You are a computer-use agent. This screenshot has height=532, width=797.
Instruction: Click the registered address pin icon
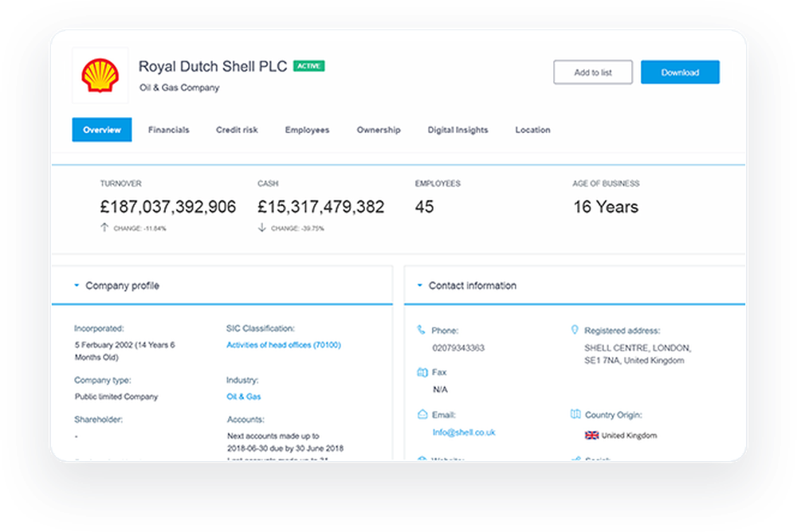(x=575, y=330)
